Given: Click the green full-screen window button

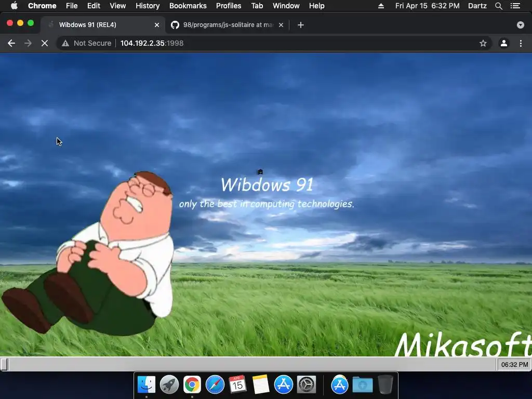Looking at the screenshot, I should tap(31, 23).
